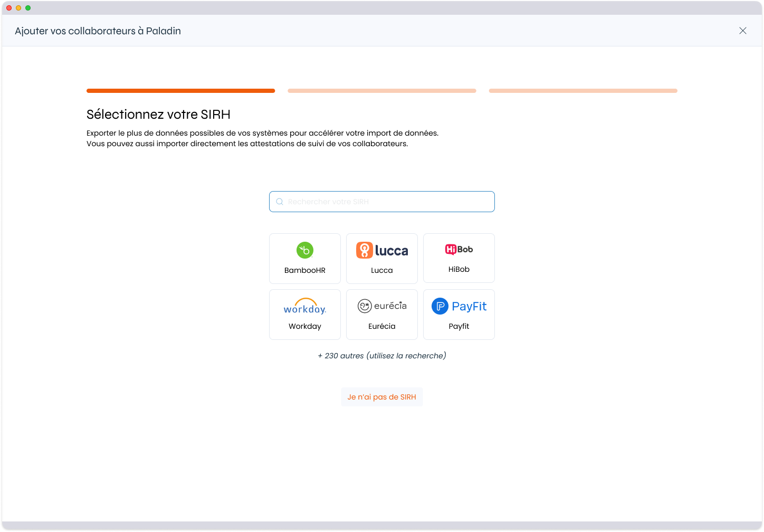Focus the Rechercher votre SIRH field
Viewport: 764px width, 532px height.
[x=388, y=202]
